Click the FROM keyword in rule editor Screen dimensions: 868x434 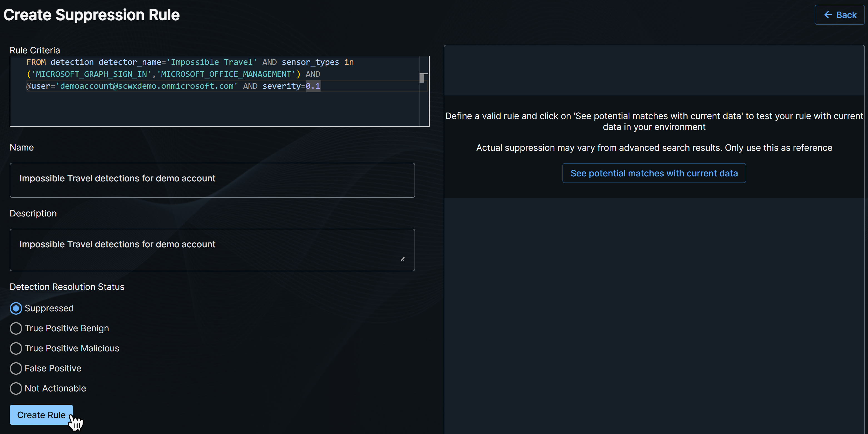pos(36,62)
